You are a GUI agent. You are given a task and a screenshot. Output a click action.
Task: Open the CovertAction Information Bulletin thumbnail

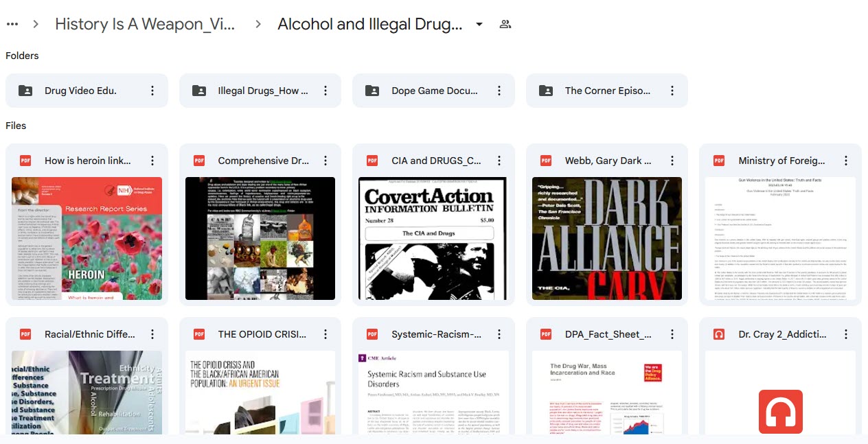[433, 238]
